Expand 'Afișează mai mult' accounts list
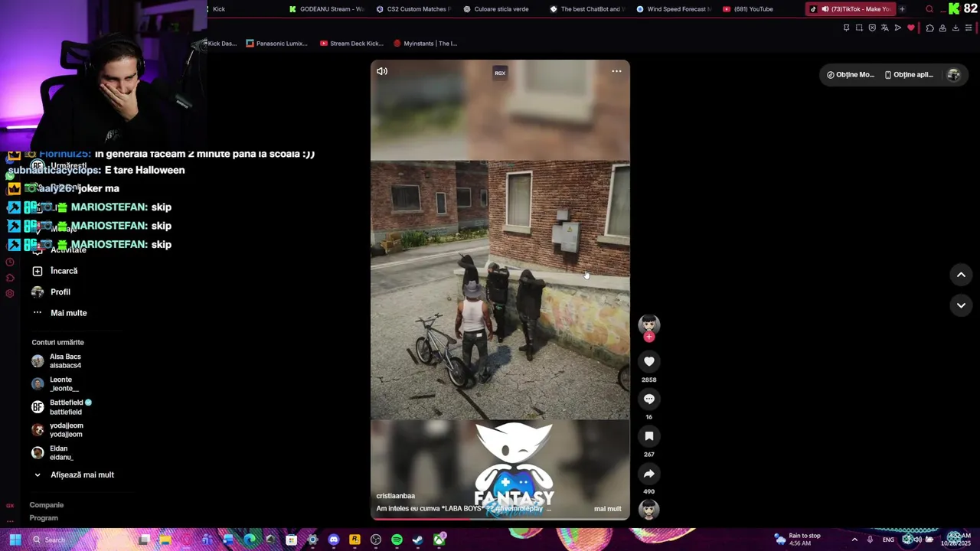The width and height of the screenshot is (980, 551). (x=73, y=475)
